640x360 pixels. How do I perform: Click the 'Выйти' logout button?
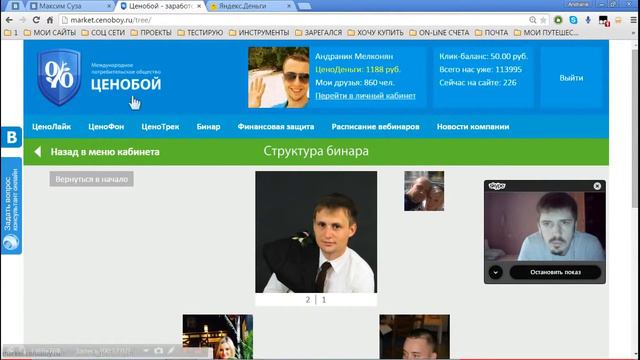click(x=571, y=78)
